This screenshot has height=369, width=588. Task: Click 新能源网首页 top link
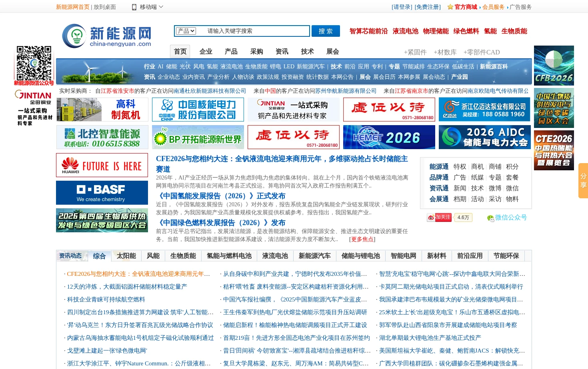coord(73,7)
